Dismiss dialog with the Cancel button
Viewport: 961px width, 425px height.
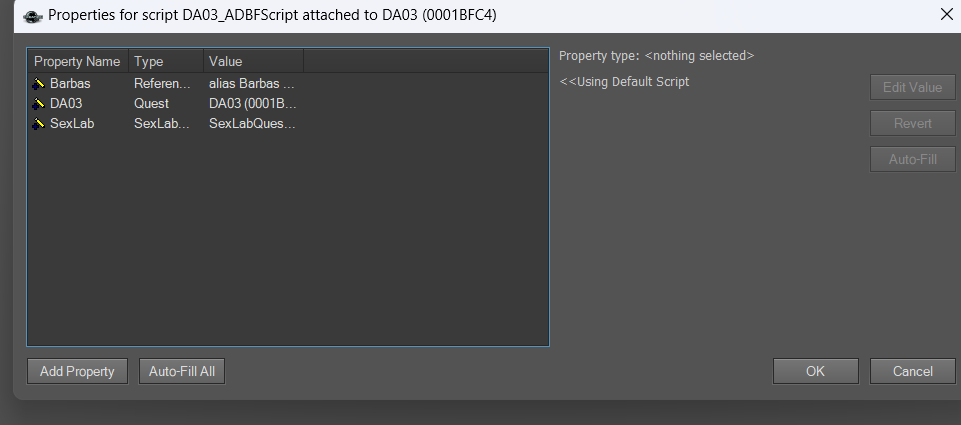(x=913, y=372)
